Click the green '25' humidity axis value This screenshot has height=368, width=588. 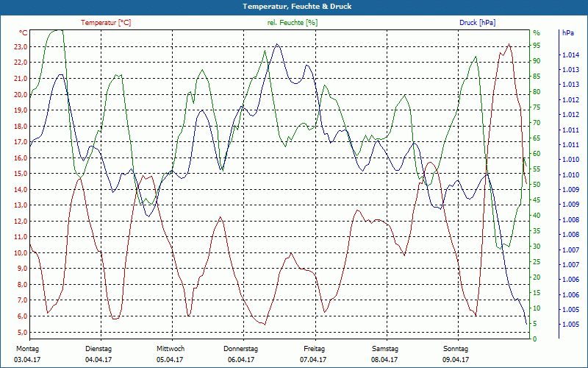pos(537,262)
